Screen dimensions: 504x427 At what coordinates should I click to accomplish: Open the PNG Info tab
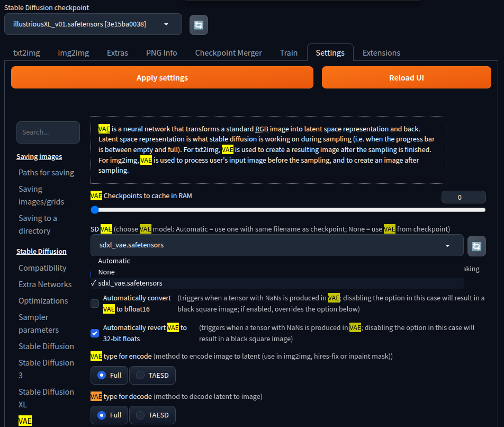click(161, 53)
